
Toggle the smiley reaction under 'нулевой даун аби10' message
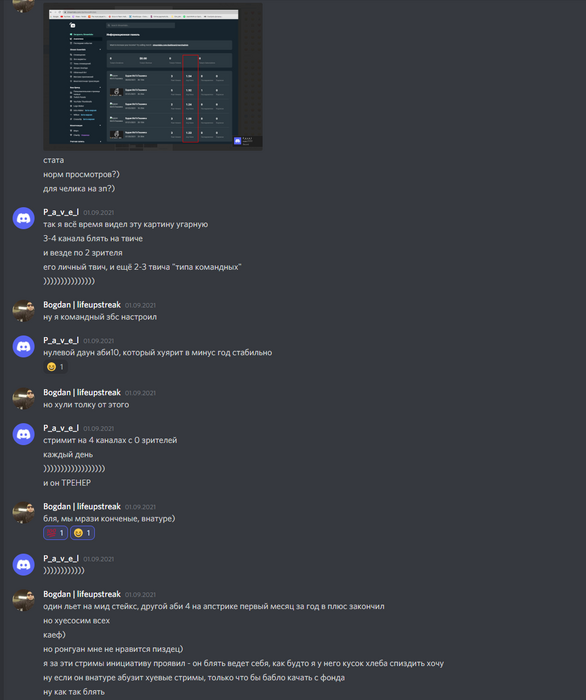pyautogui.click(x=55, y=367)
